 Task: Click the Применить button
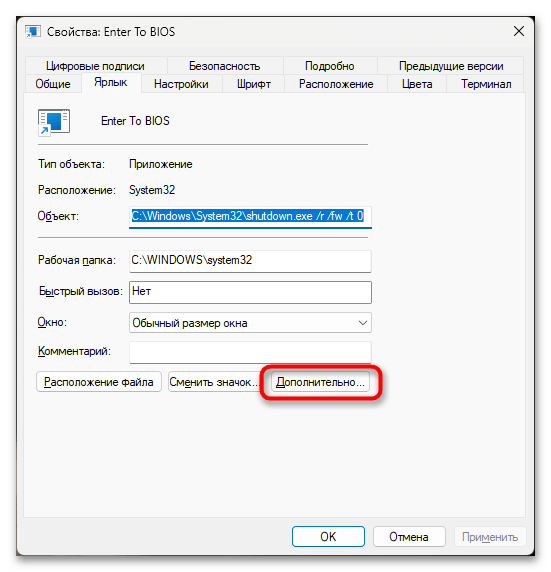pyautogui.click(x=490, y=537)
